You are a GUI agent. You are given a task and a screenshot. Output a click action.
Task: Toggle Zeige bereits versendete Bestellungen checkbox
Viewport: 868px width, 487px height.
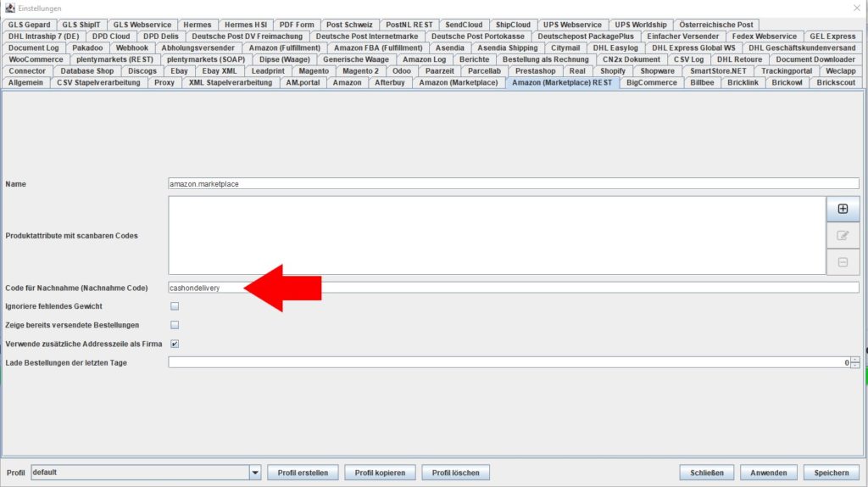click(175, 325)
